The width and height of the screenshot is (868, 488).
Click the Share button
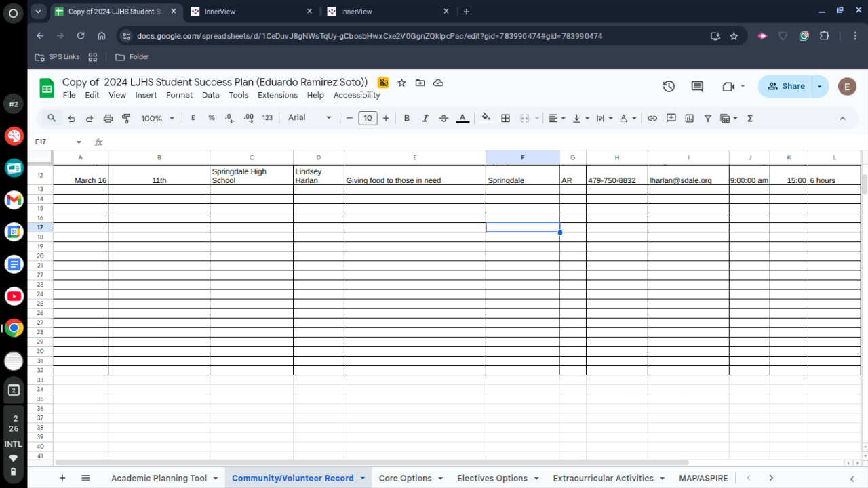pyautogui.click(x=785, y=86)
